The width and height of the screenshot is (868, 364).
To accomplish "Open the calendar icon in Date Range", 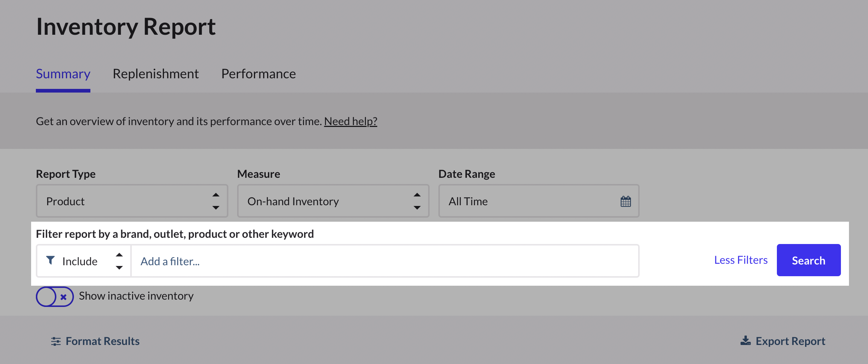I will [x=626, y=201].
